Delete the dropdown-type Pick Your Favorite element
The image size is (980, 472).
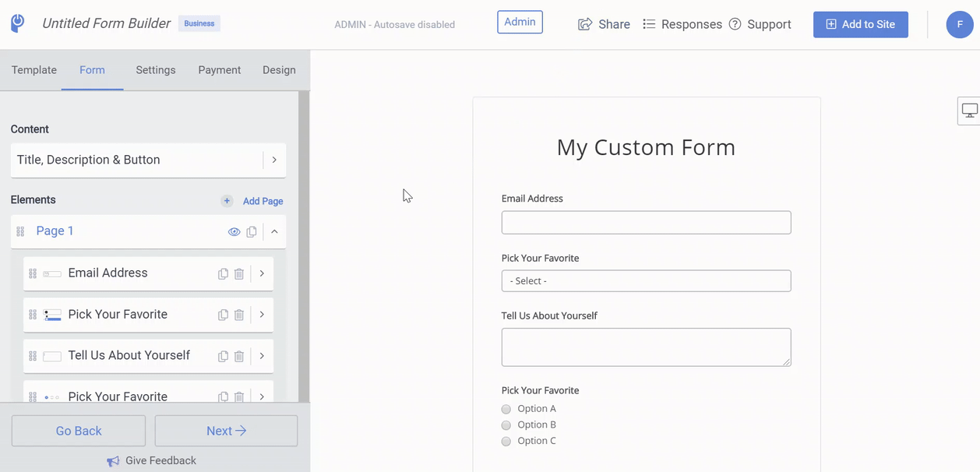(239, 315)
